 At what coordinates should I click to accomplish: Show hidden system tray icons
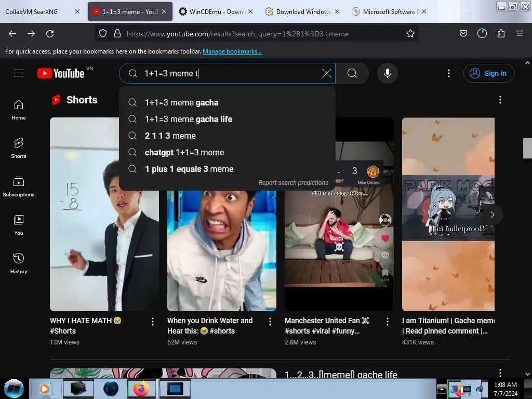[442, 389]
